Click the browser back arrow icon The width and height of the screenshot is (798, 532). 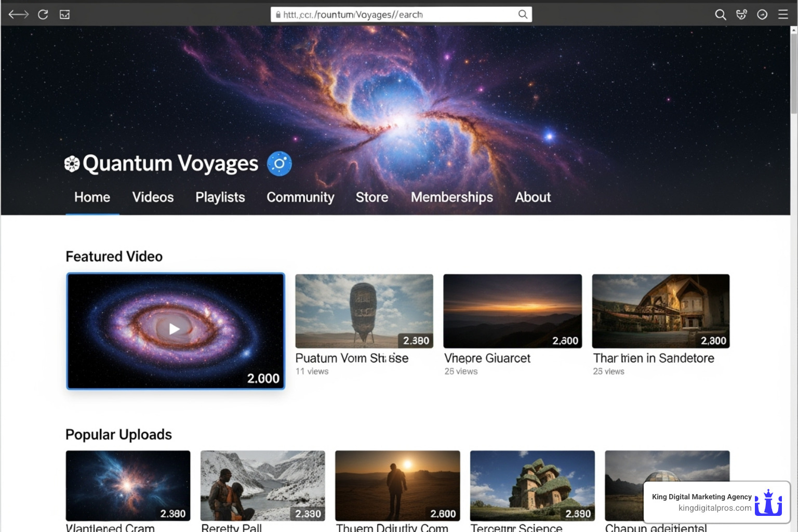point(19,15)
